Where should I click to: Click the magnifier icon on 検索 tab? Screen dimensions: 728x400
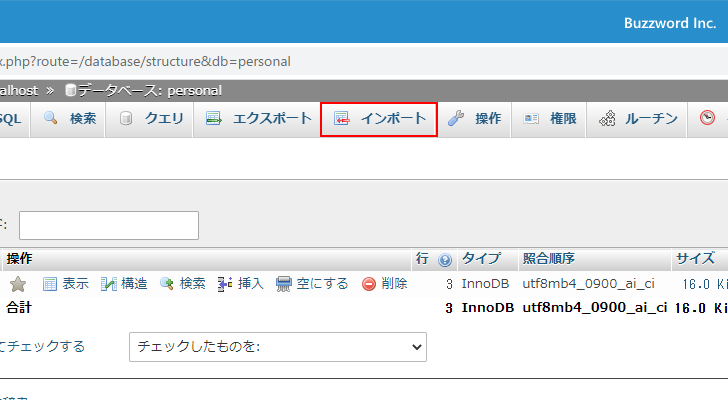point(50,118)
